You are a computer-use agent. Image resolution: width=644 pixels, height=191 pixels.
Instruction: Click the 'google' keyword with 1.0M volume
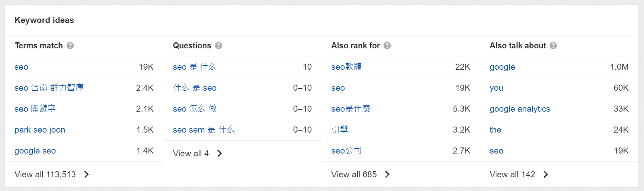coord(502,67)
